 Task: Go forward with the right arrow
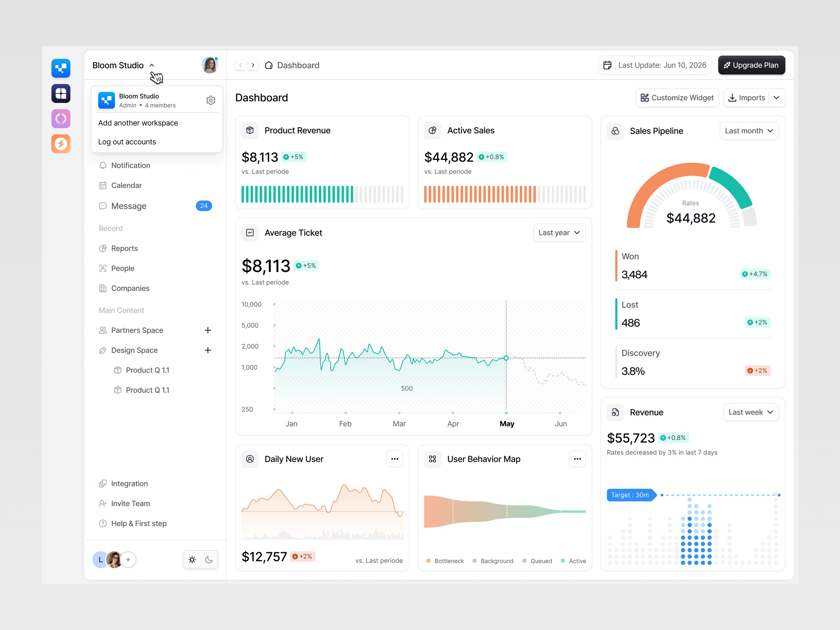coord(253,65)
